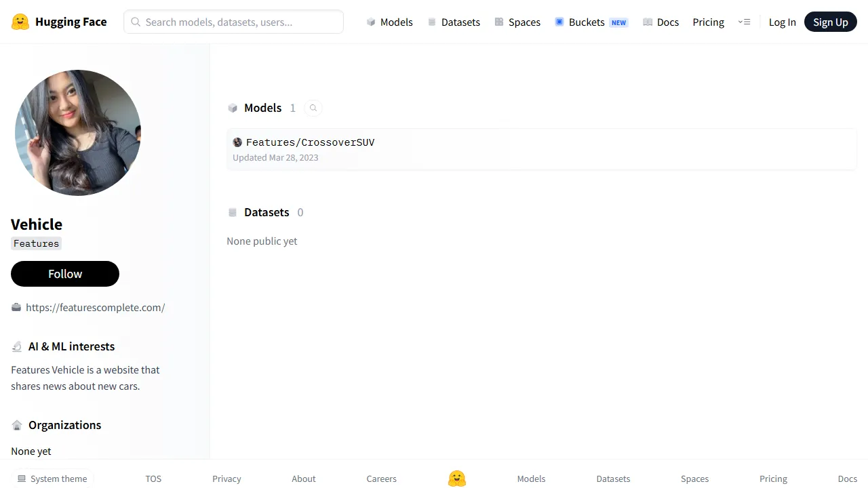Click the AI & ML interests icon
Viewport: 868px width, 488px height.
[x=17, y=346]
